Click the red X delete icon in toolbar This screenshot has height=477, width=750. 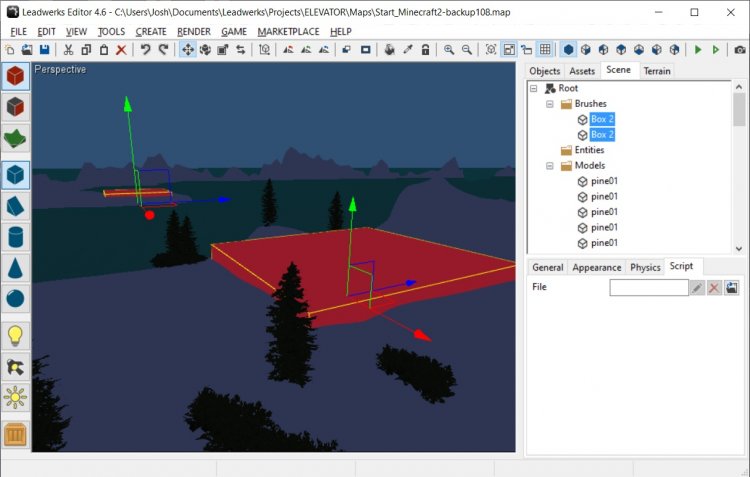click(121, 49)
